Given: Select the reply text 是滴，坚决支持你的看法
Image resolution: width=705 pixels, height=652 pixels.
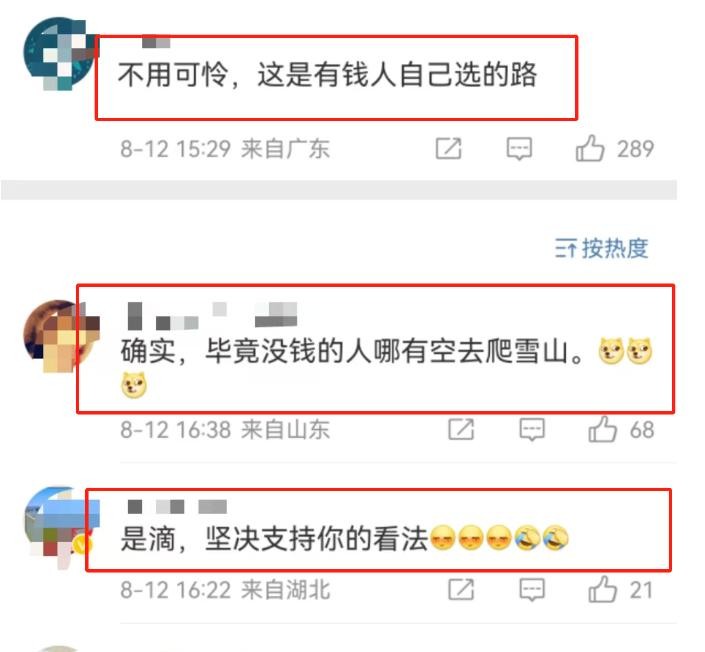Looking at the screenshot, I should coord(274,538).
